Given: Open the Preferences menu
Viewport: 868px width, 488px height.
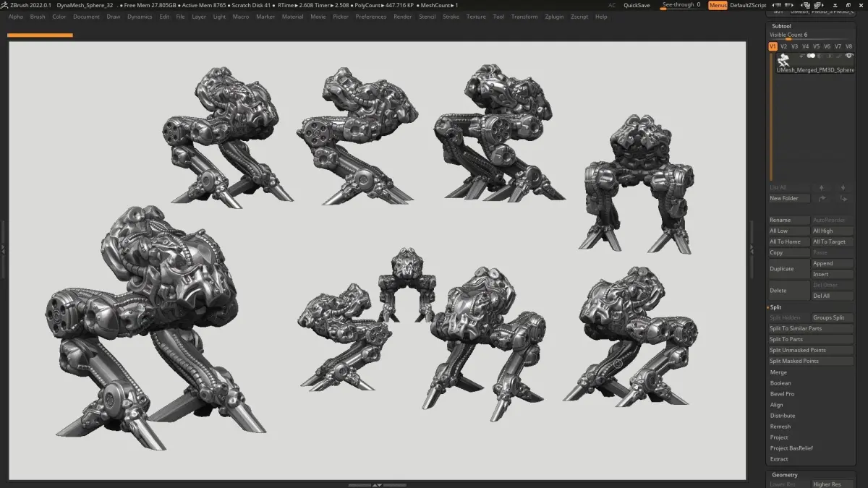Looking at the screenshot, I should 371,17.
